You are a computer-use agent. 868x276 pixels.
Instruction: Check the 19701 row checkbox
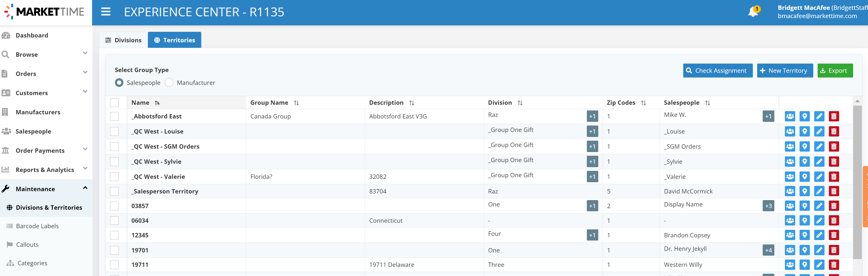pyautogui.click(x=114, y=250)
